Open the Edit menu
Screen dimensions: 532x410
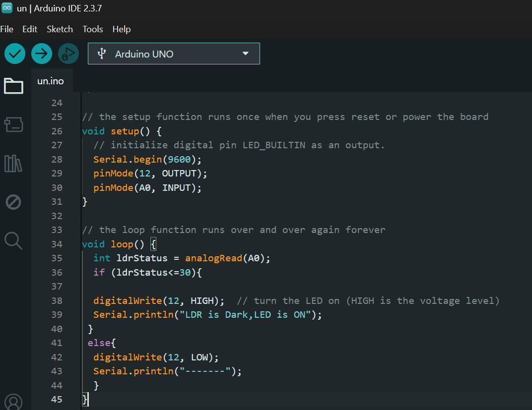click(x=30, y=29)
